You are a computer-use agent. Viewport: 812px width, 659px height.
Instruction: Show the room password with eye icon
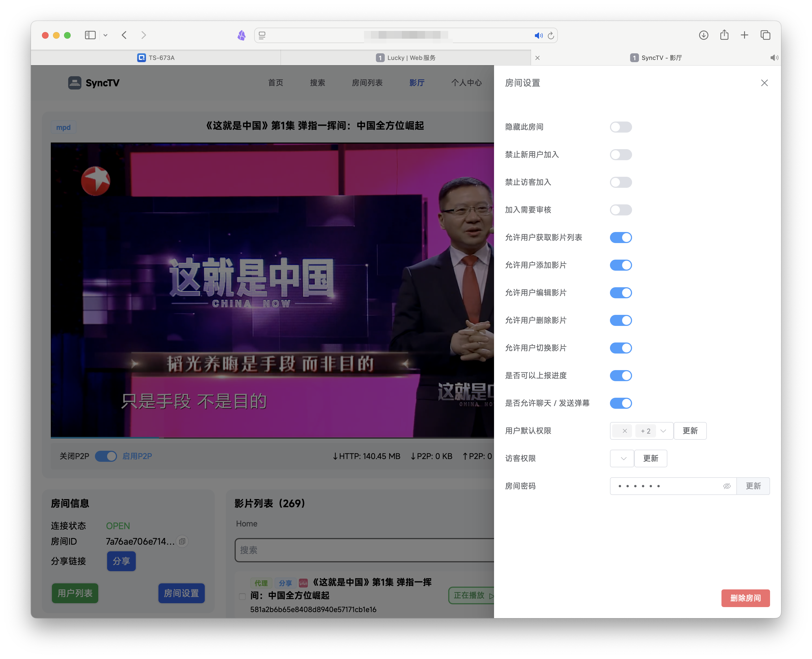click(x=727, y=486)
